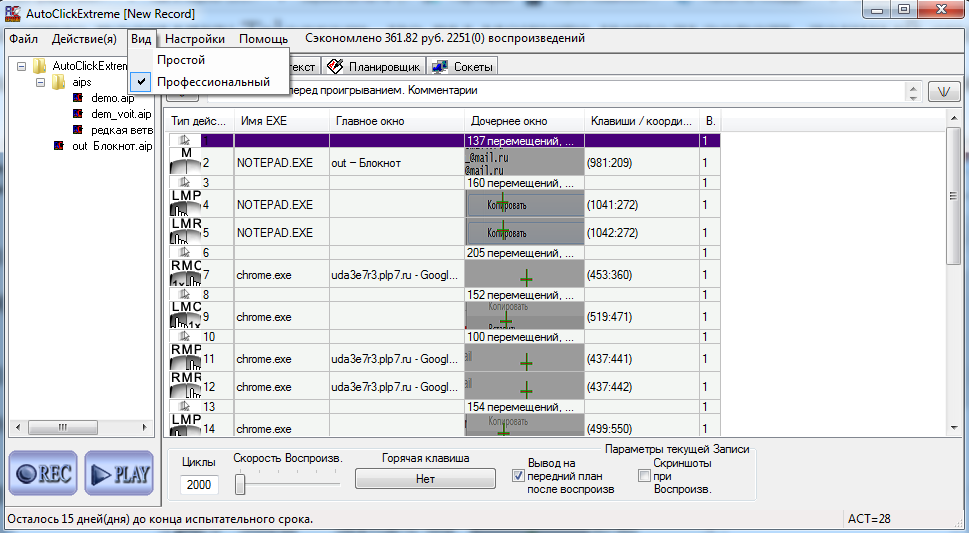The height and width of the screenshot is (533, 969).
Task: Open the Настройки menu
Action: pos(195,39)
